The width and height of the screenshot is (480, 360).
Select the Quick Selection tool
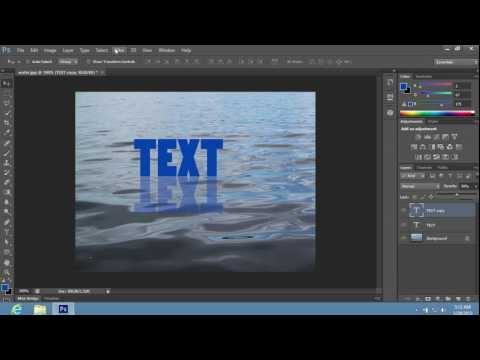point(7,113)
